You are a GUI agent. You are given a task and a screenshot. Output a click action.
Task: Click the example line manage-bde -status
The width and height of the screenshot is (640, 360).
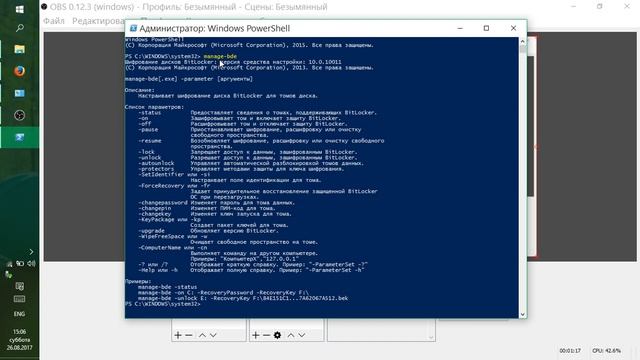pos(167,287)
